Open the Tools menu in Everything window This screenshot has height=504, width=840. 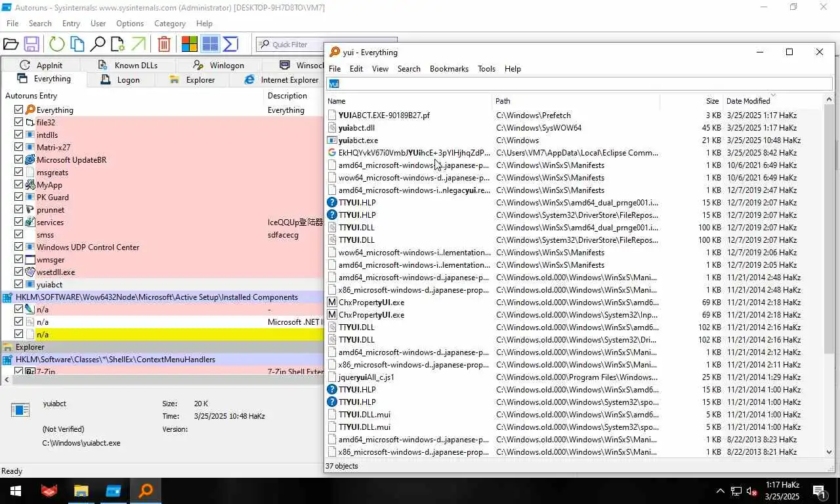click(486, 69)
